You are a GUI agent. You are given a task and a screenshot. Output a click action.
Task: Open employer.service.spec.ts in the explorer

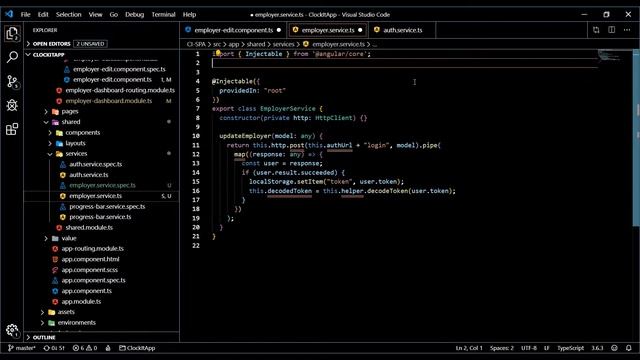pos(102,185)
